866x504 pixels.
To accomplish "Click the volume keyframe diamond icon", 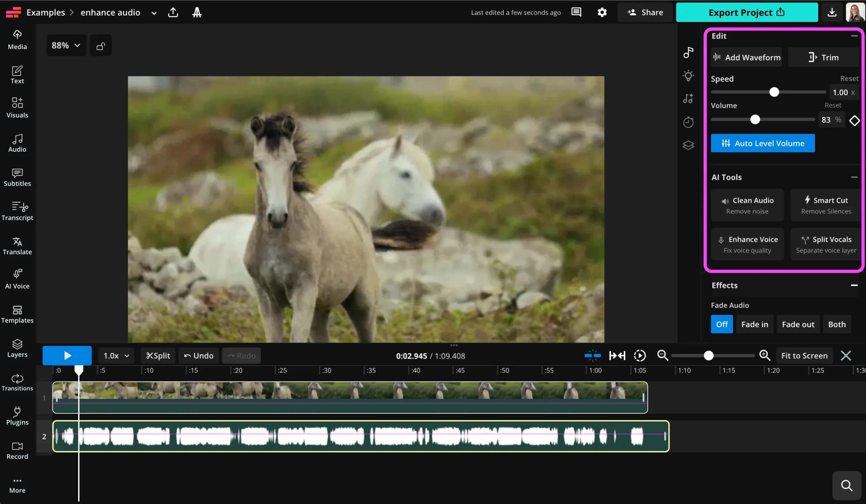I will (x=854, y=120).
